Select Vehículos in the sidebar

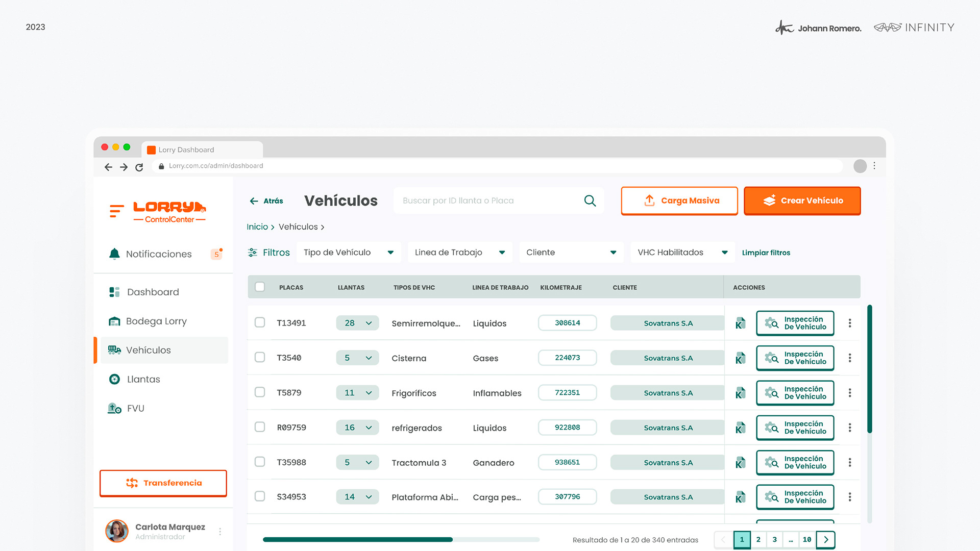click(163, 350)
